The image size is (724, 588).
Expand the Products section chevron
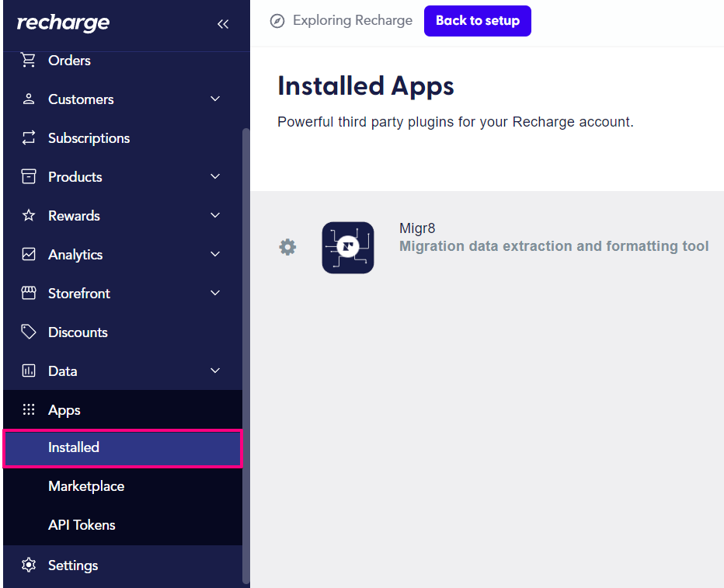(x=214, y=176)
